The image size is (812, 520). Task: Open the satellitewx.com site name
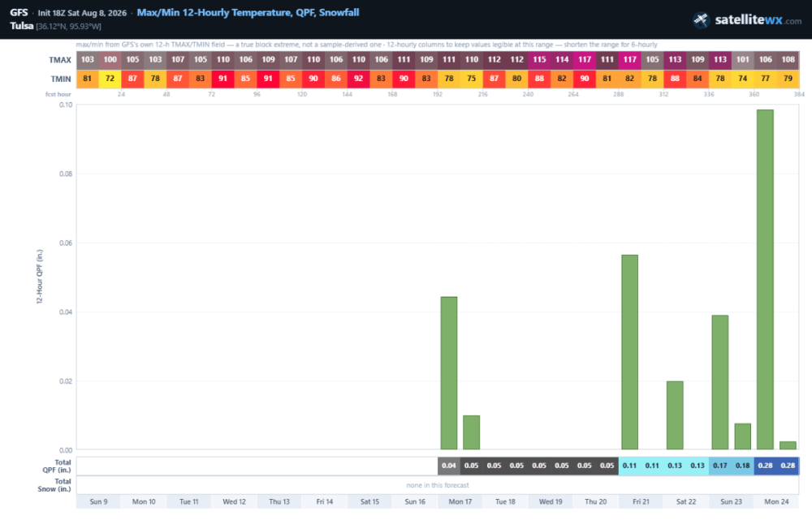(x=758, y=20)
